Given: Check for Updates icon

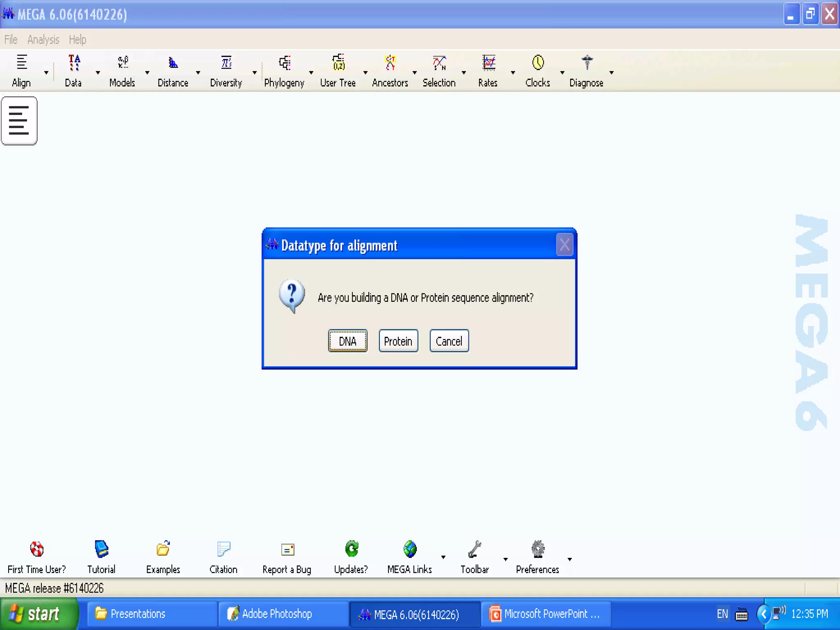Looking at the screenshot, I should tap(352, 549).
